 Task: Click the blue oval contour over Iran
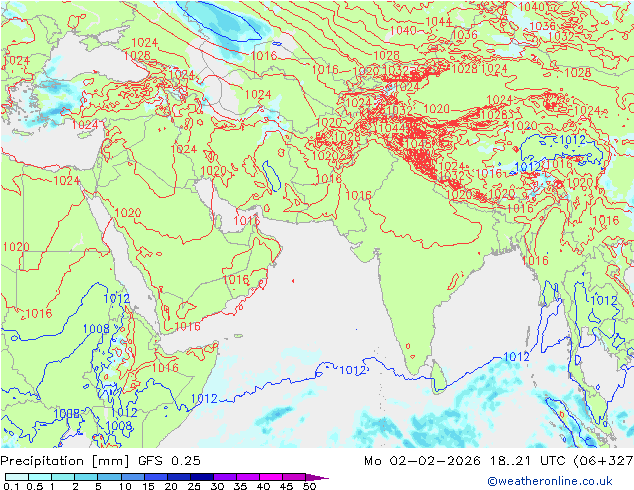[271, 176]
